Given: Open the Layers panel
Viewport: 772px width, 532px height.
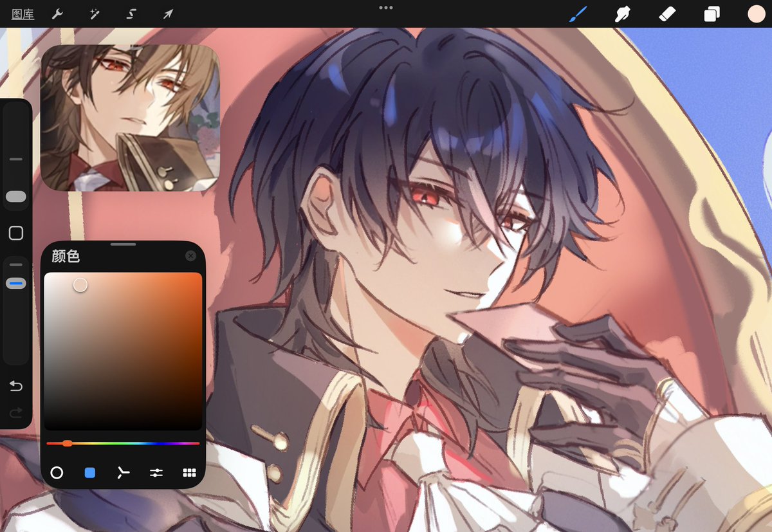Looking at the screenshot, I should coord(712,14).
